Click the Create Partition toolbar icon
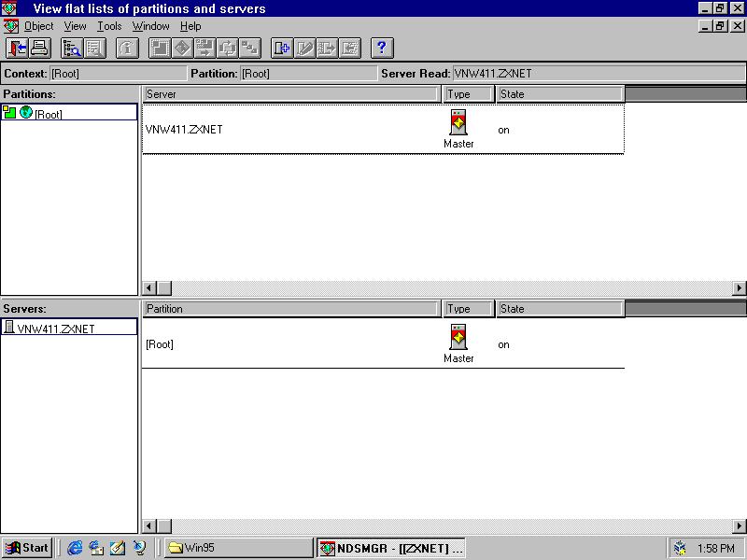Image resolution: width=747 pixels, height=560 pixels. click(x=160, y=49)
